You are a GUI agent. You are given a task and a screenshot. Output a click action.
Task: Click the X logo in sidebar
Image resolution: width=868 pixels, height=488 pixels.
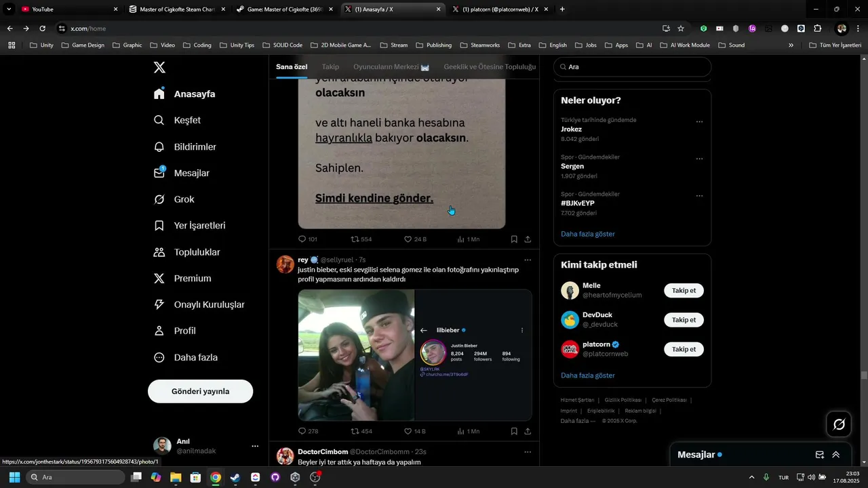point(159,67)
